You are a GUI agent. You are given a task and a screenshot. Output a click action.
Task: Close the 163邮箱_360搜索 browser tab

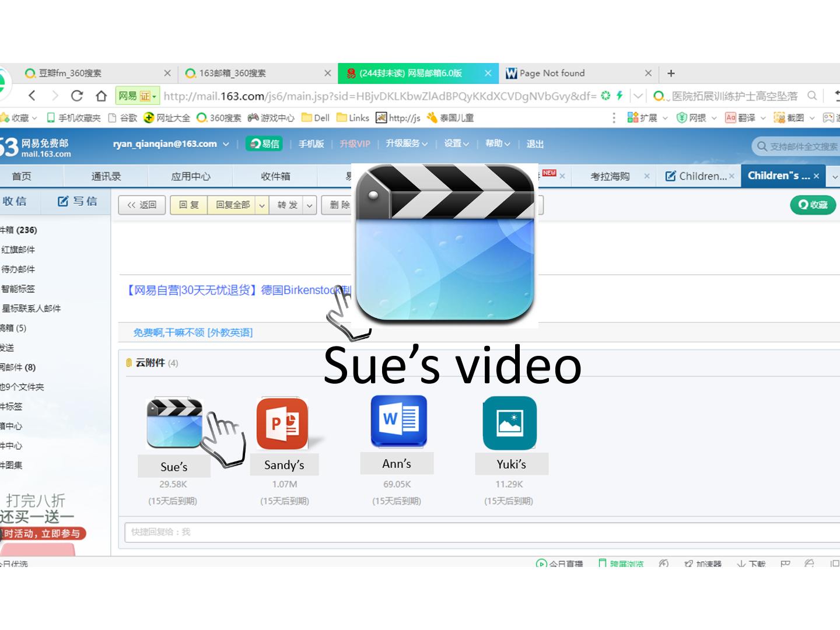pos(328,73)
